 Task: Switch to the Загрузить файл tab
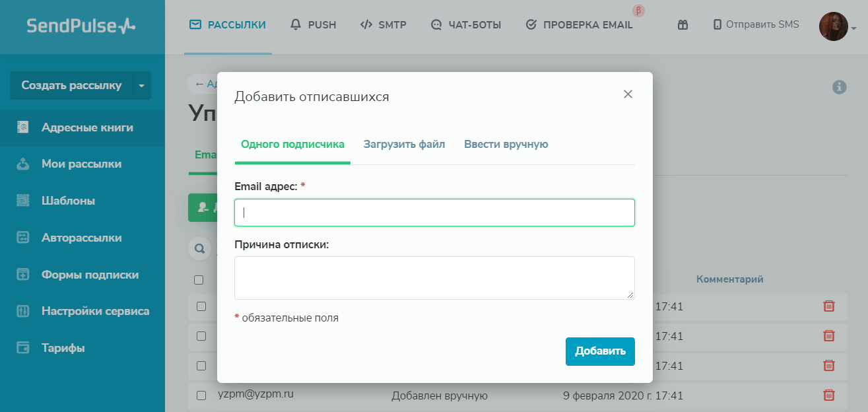[404, 144]
